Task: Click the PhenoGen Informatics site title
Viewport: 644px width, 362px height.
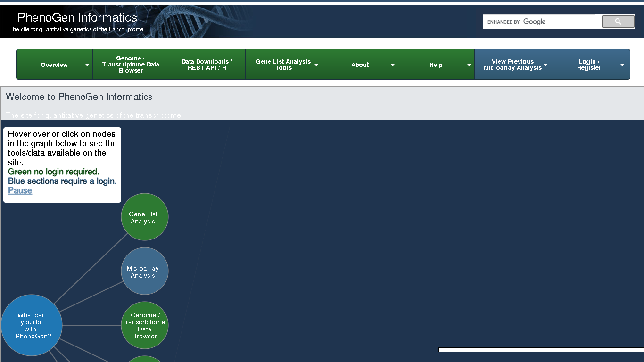Action: tap(77, 18)
